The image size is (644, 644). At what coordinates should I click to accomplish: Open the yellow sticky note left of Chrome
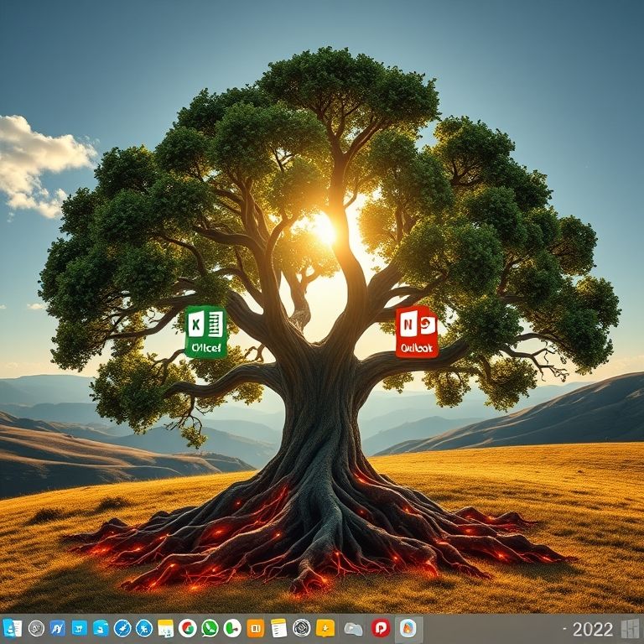[x=166, y=628]
